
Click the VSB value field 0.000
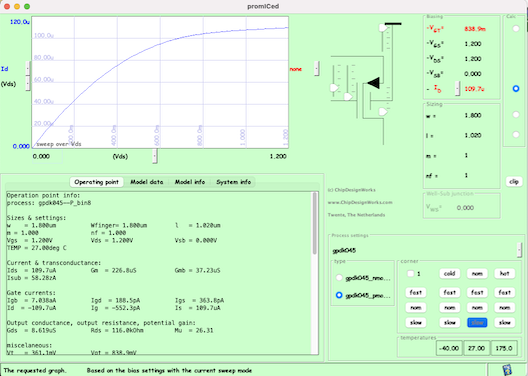[473, 74]
